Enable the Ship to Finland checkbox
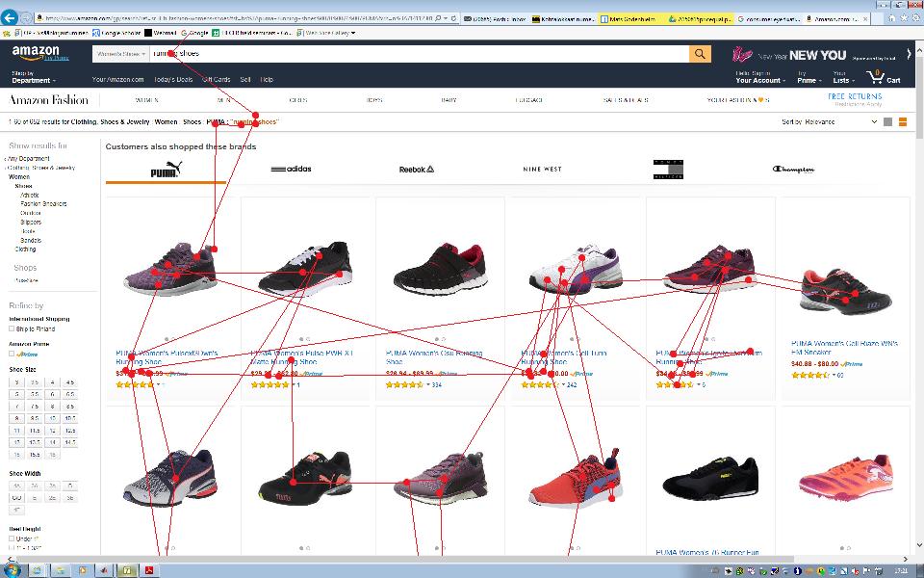The image size is (924, 578). click(12, 329)
